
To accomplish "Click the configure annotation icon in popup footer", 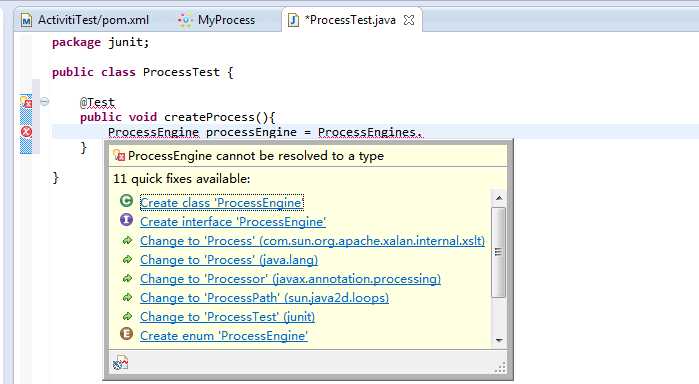I will tap(120, 362).
